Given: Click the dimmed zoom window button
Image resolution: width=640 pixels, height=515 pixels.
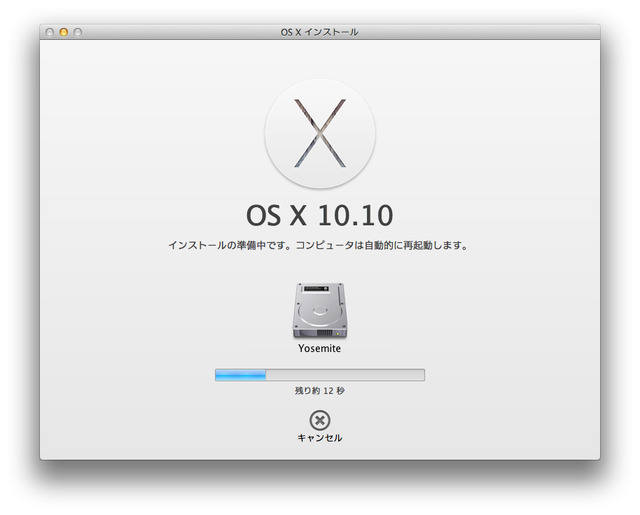Looking at the screenshot, I should coord(78,32).
